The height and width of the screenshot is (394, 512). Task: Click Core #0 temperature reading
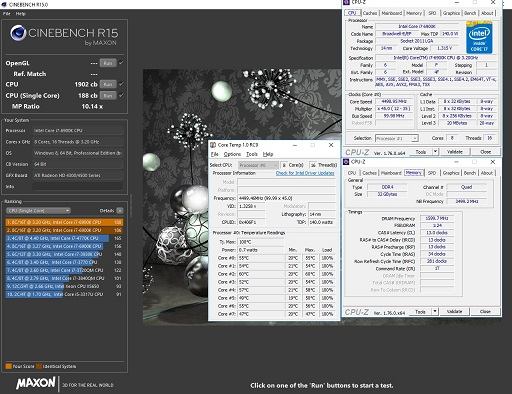click(x=261, y=258)
